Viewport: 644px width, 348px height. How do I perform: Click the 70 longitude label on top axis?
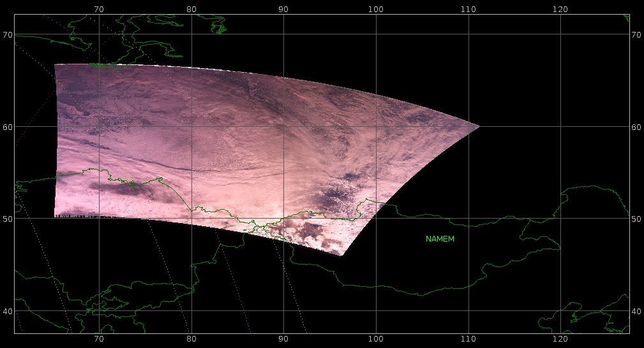[x=98, y=10]
